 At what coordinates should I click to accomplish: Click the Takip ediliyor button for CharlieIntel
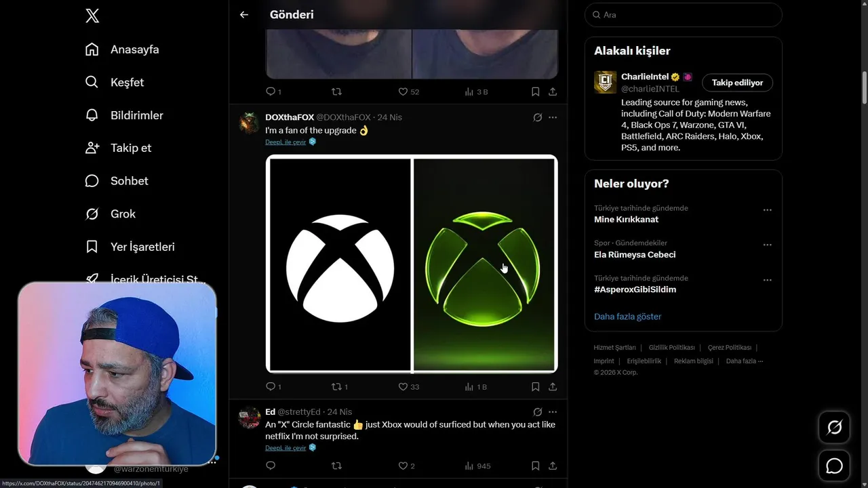pos(737,83)
